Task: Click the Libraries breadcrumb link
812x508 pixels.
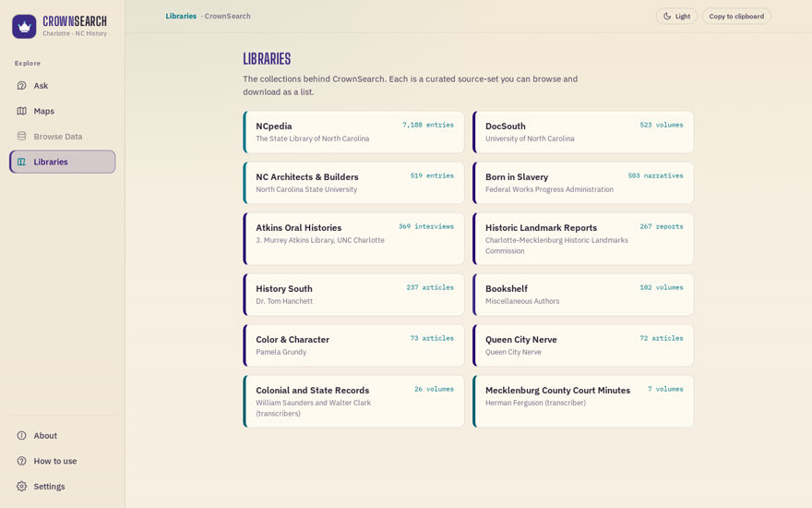Action: [x=181, y=16]
